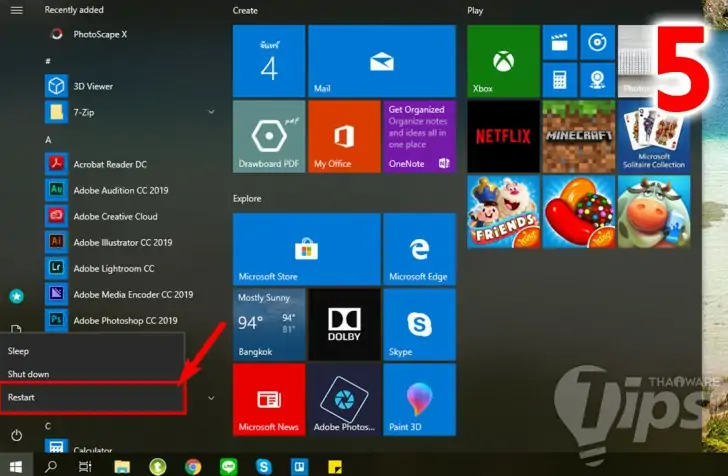Choose Shut down in power menu
Screen dimensions: 728x476
click(x=92, y=374)
